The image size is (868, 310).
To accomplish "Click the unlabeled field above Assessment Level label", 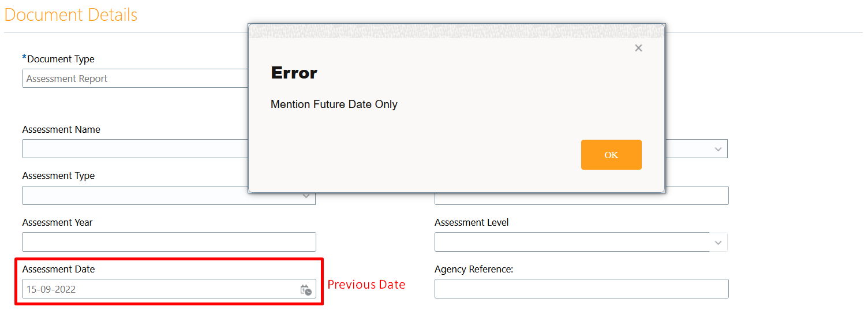I will [582, 196].
